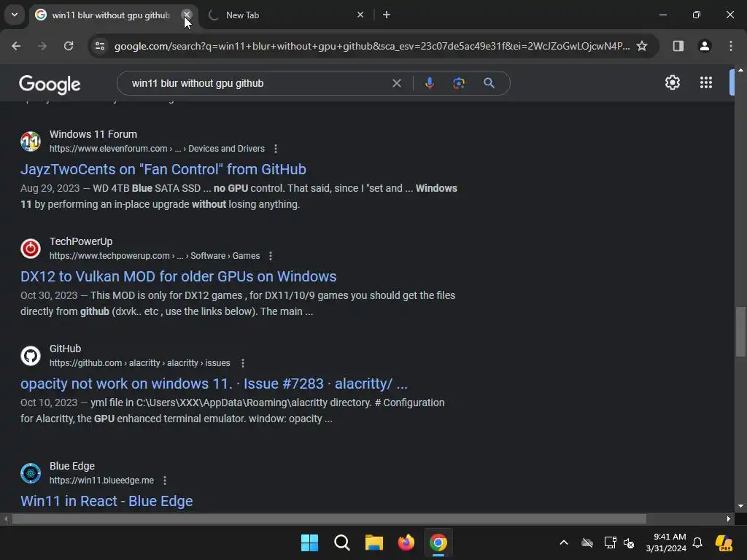Open the Chrome side panel
Viewport: 747px width, 560px height.
click(678, 46)
